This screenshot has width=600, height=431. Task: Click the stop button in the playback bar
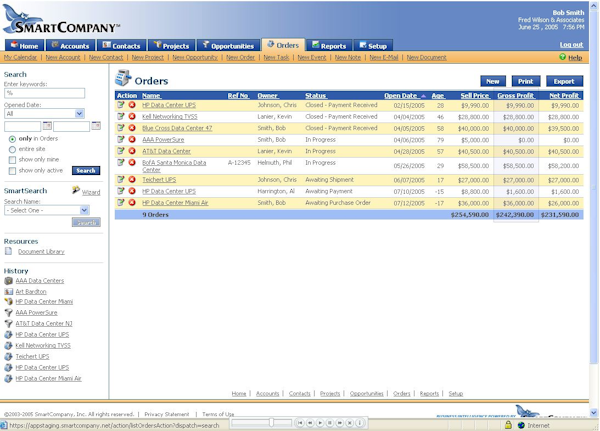(330, 423)
